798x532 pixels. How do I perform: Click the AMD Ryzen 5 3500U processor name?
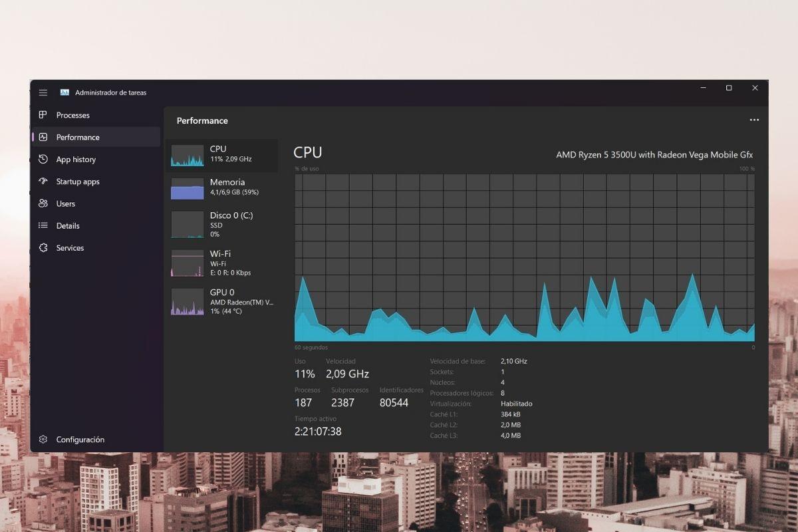(655, 154)
